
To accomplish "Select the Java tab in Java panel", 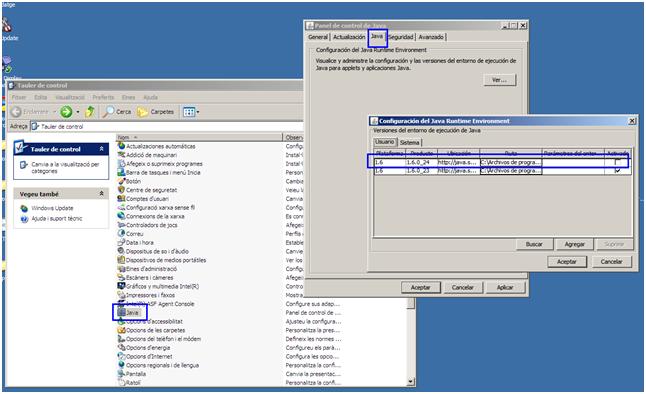I will click(377, 36).
